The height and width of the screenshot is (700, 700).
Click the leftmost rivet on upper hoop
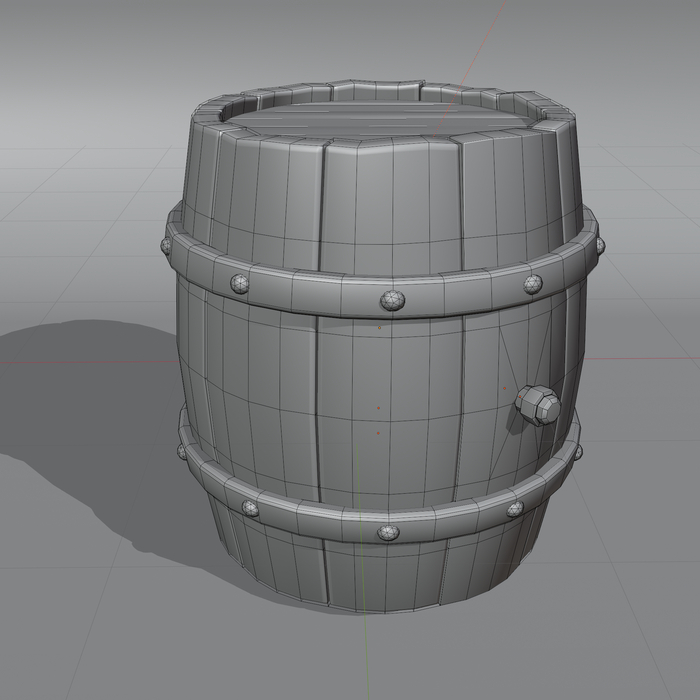(166, 244)
